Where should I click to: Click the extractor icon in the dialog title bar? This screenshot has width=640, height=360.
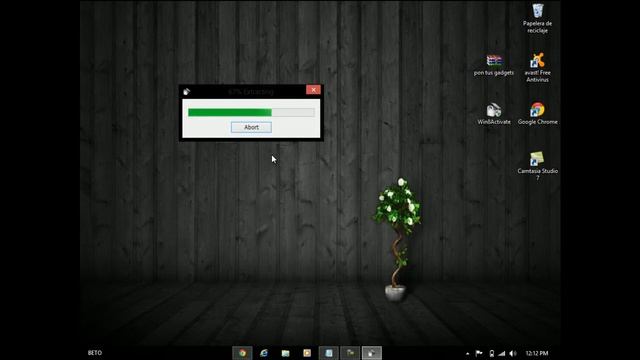(187, 91)
